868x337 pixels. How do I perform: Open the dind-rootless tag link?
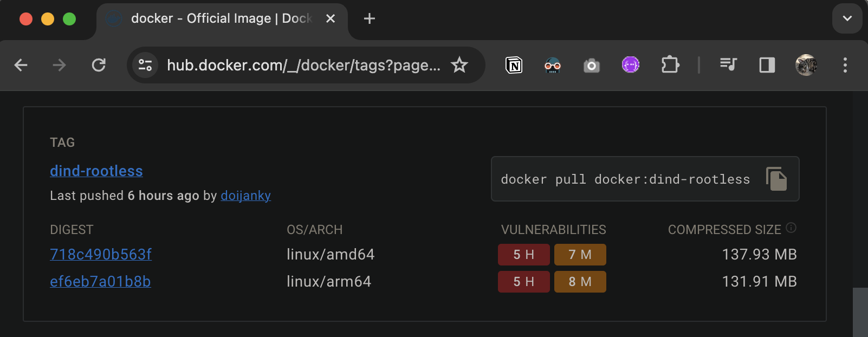coord(96,171)
